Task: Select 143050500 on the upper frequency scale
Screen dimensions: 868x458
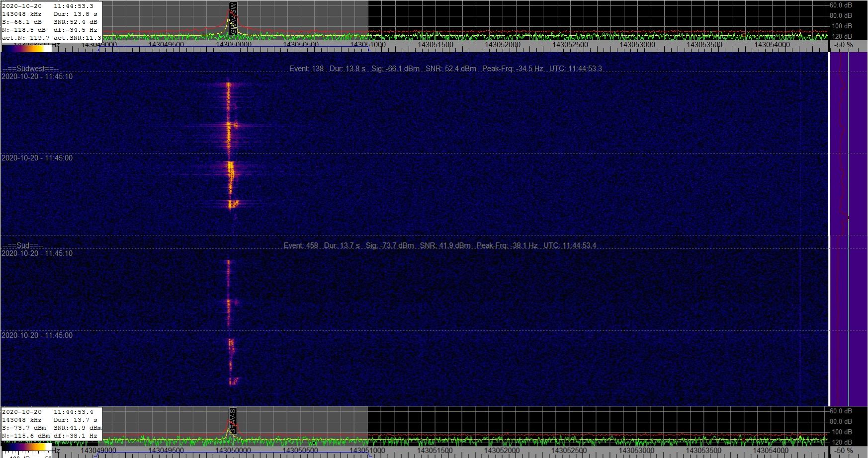Action: (301, 45)
